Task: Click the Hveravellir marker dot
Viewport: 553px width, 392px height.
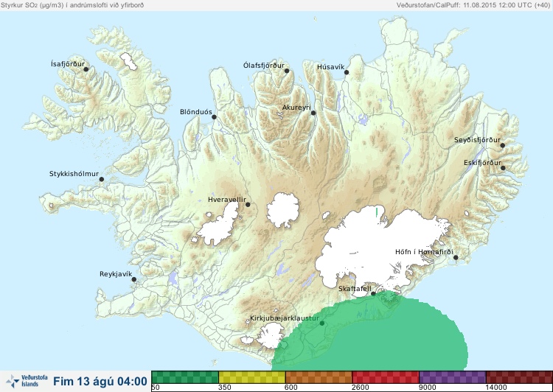Action: (248, 204)
